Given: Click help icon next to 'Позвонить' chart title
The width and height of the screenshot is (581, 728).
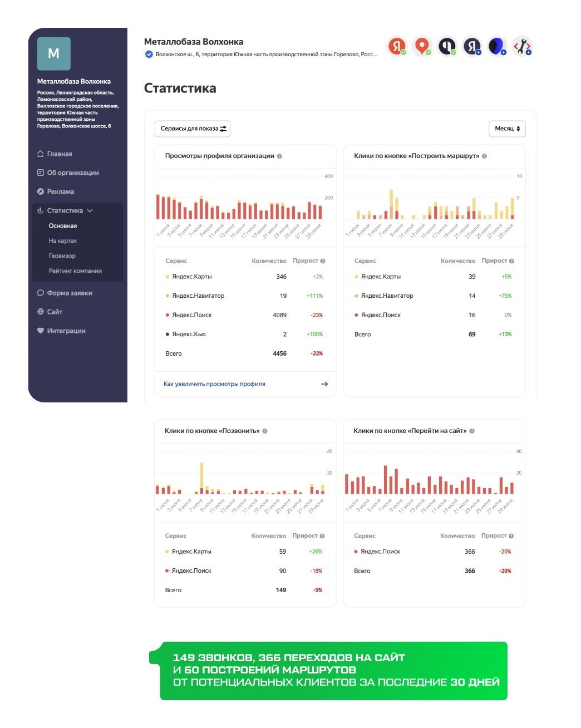Looking at the screenshot, I should tap(265, 431).
